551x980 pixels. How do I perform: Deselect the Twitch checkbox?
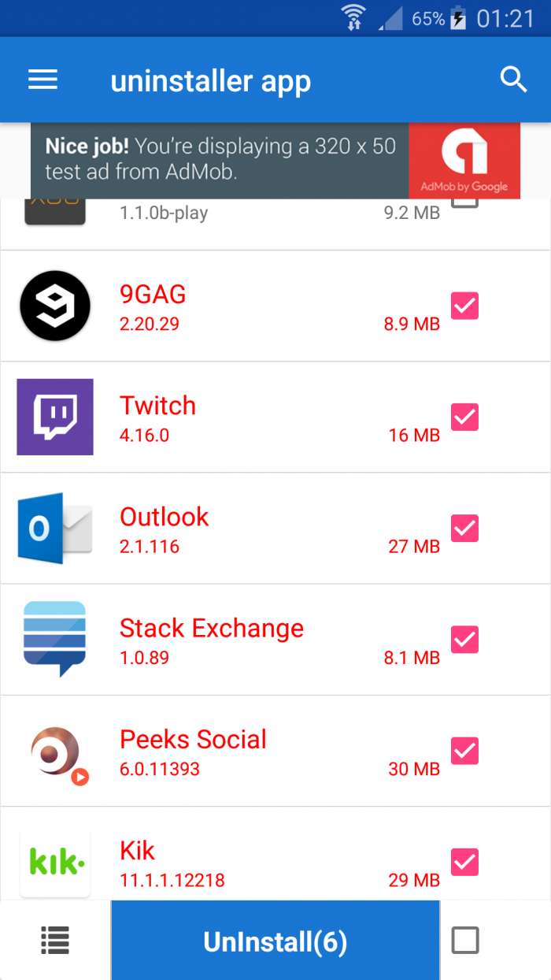pyautogui.click(x=464, y=417)
